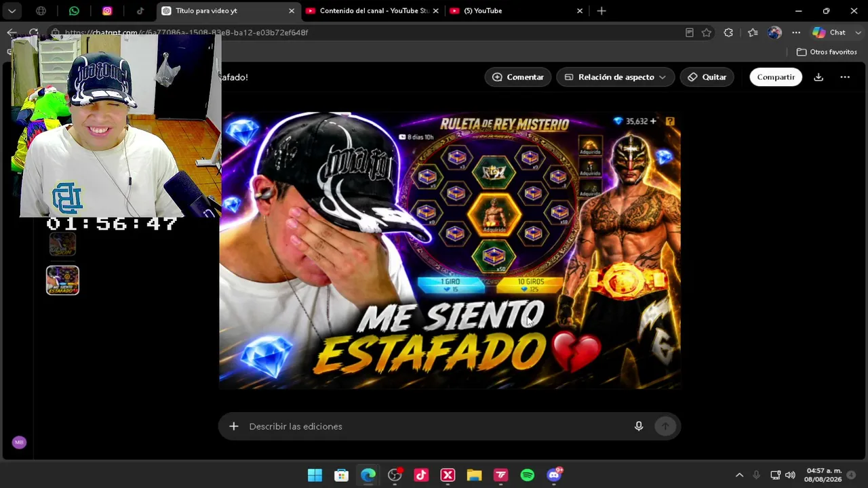
Task: Click the Compartir button
Action: pyautogui.click(x=776, y=77)
